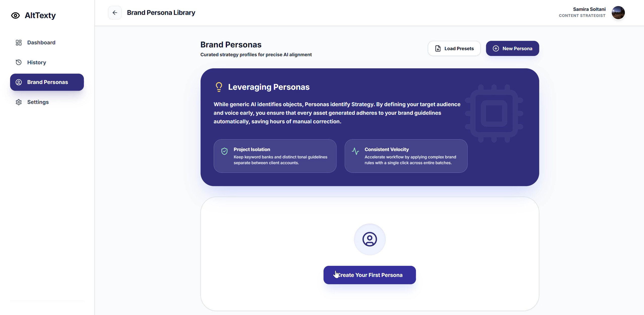Click the AltTexty eye logo icon
This screenshot has width=644, height=315.
tap(15, 16)
